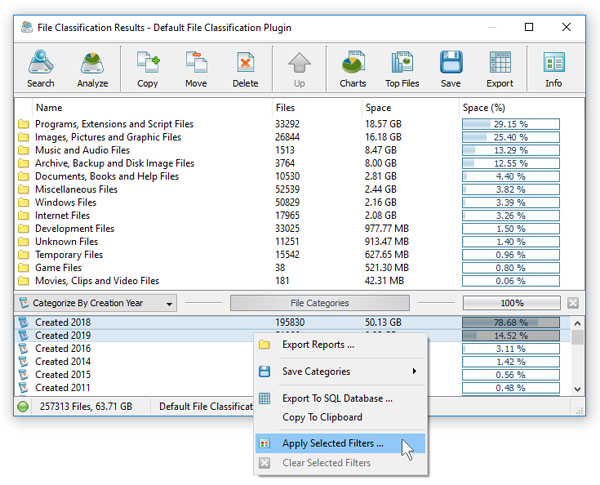Select Movies, Clips and Video Files row
The image size is (600, 485).
[x=300, y=281]
